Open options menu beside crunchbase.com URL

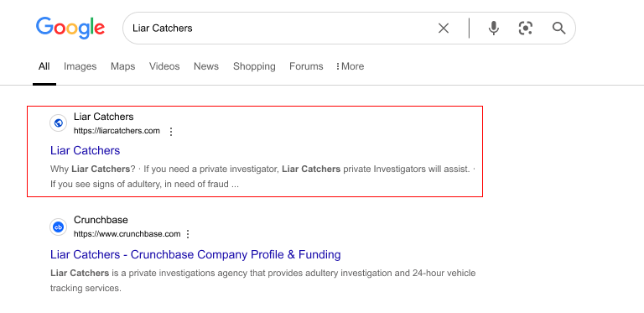pos(188,234)
